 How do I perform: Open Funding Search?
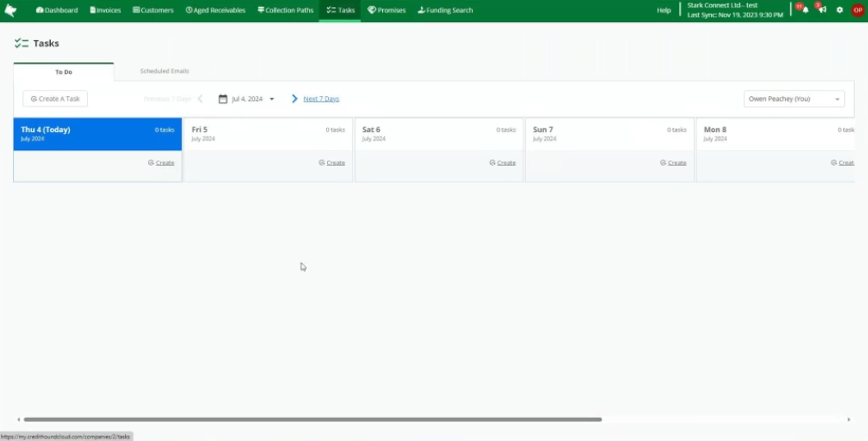click(445, 10)
